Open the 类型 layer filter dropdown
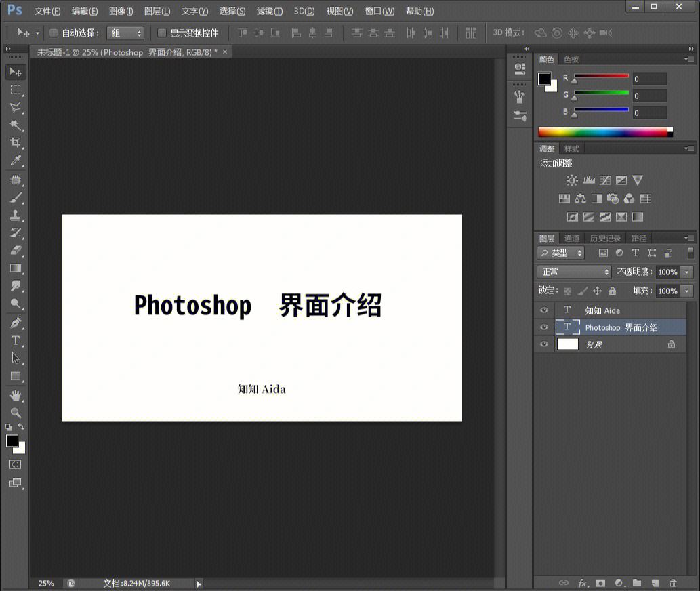700x591 pixels. (x=560, y=253)
